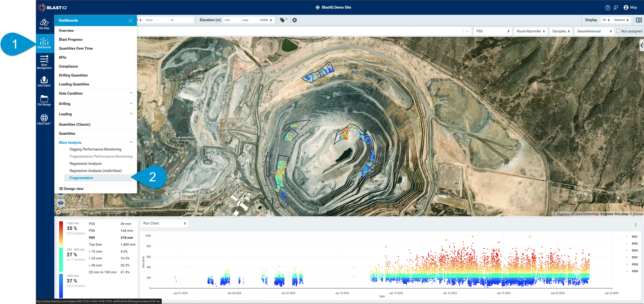
Task: Expand the Hole Condition section
Action: [x=96, y=93]
